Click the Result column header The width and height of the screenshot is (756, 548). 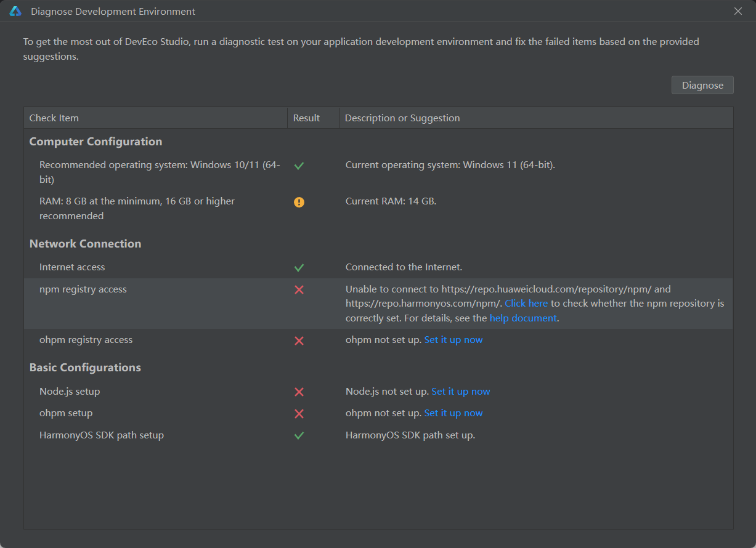pyautogui.click(x=313, y=118)
